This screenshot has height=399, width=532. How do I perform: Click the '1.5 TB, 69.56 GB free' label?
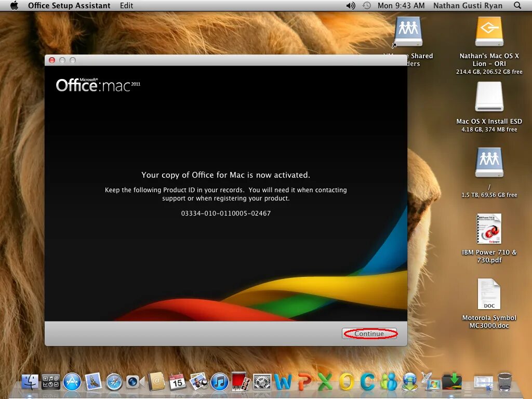489,195
